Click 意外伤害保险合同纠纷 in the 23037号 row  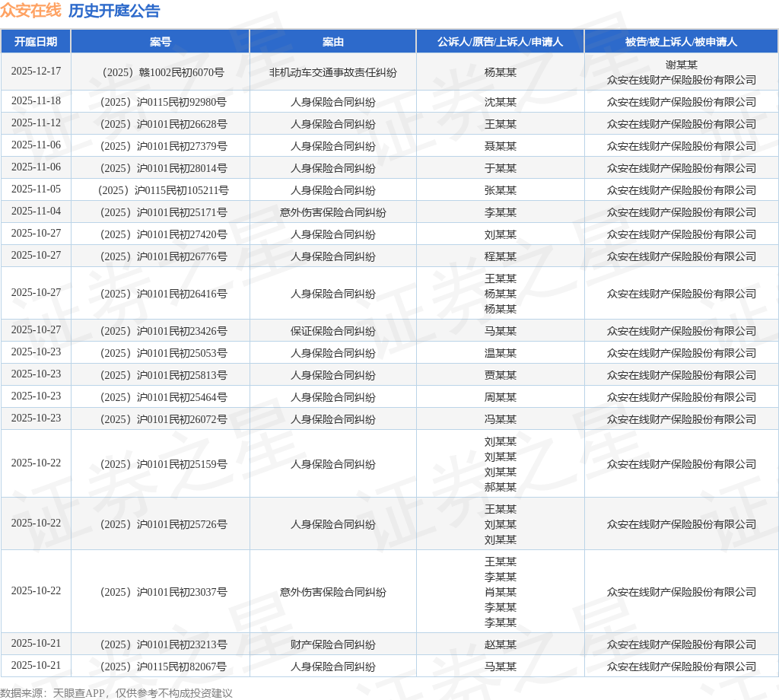pos(333,592)
